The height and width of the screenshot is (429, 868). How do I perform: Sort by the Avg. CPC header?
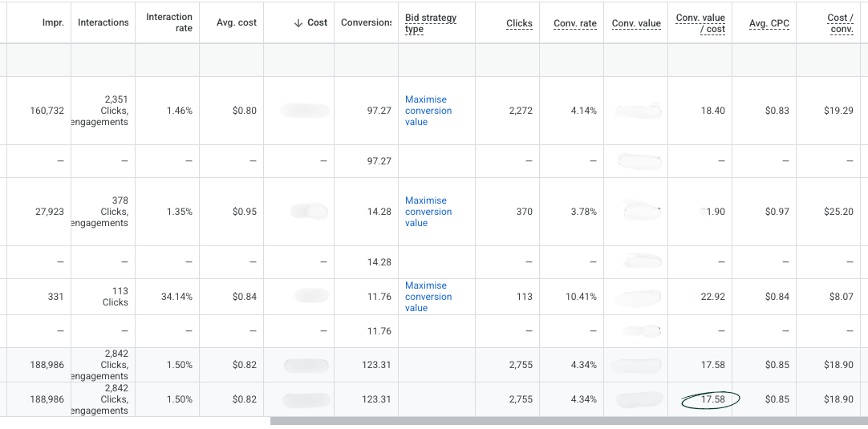pos(769,23)
